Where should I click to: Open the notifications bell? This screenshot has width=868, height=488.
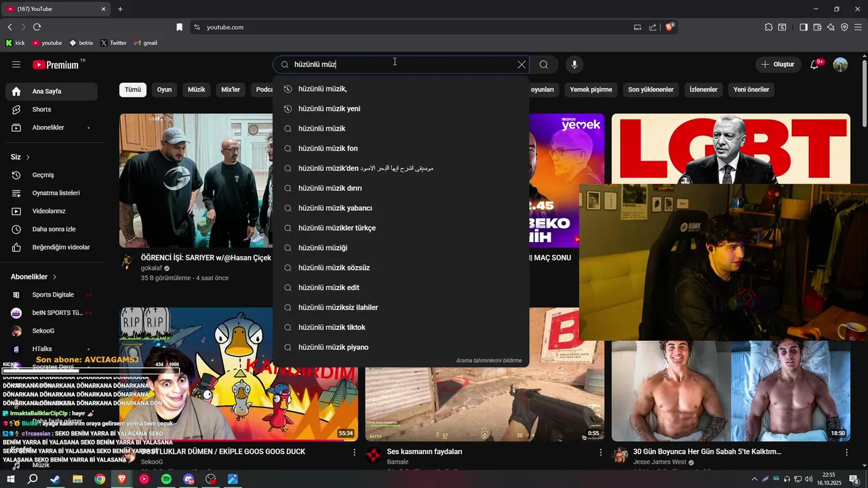click(815, 64)
